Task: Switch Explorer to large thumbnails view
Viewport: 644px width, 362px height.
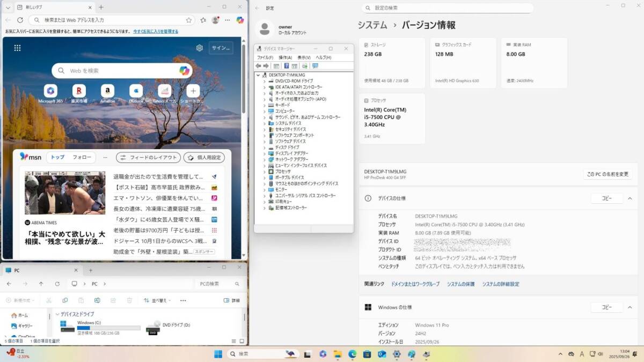Action: (x=242, y=341)
